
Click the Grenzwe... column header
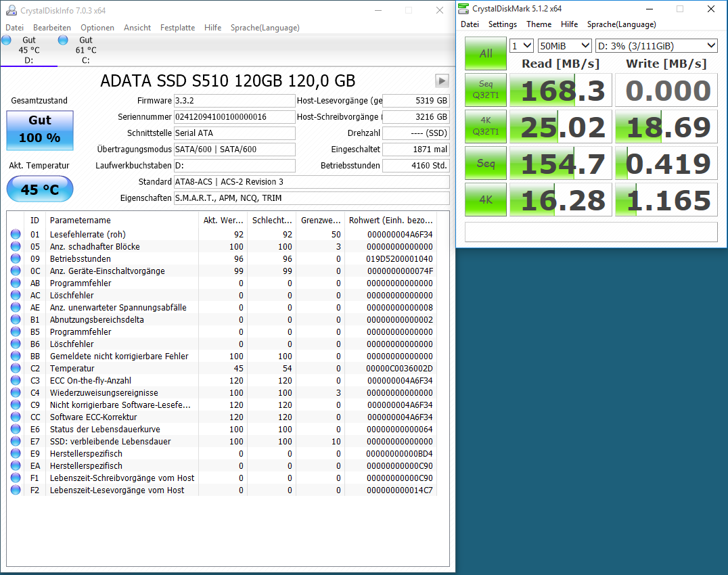320,220
